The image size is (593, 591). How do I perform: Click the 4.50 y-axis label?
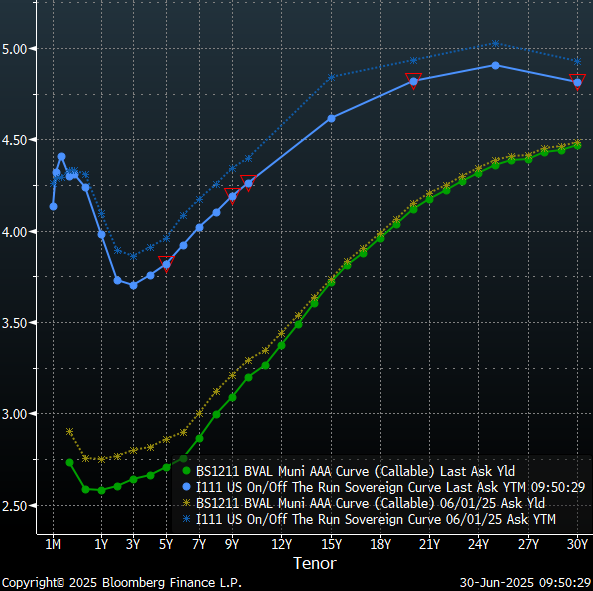[x=14, y=140]
